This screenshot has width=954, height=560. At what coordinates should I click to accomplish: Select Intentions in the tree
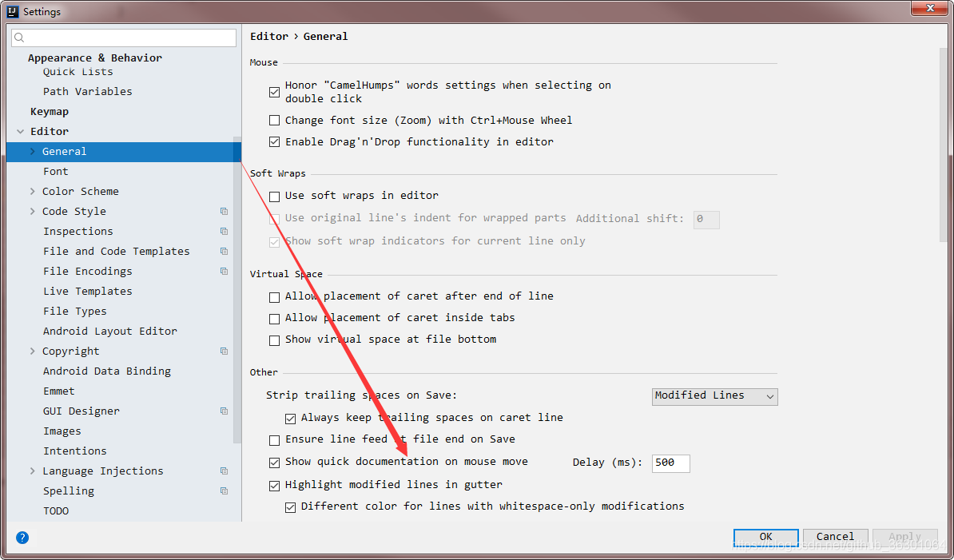(x=75, y=451)
